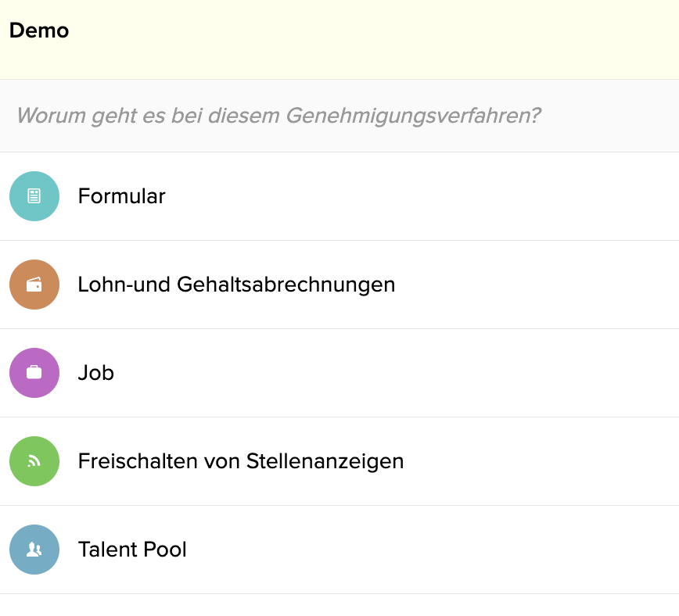Click the Worum geht es description field
679x616 pixels.
pos(339,116)
